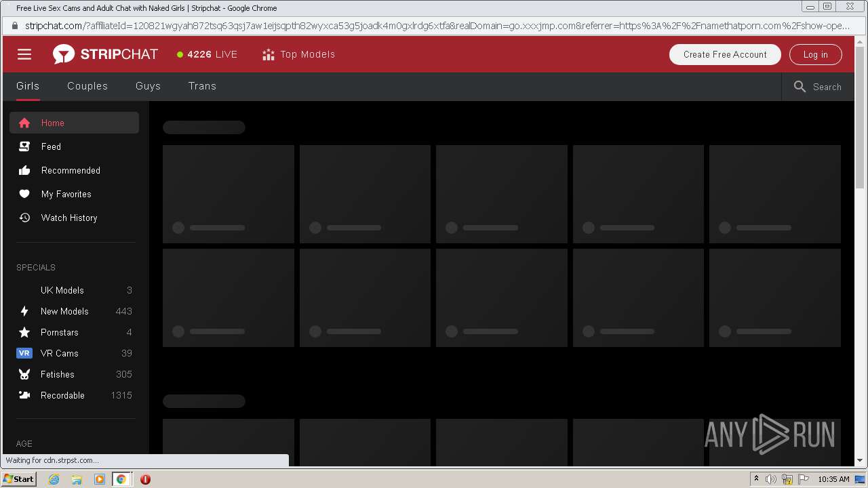The width and height of the screenshot is (868, 488).
Task: Show hidden tray icons arrow
Action: (x=756, y=479)
